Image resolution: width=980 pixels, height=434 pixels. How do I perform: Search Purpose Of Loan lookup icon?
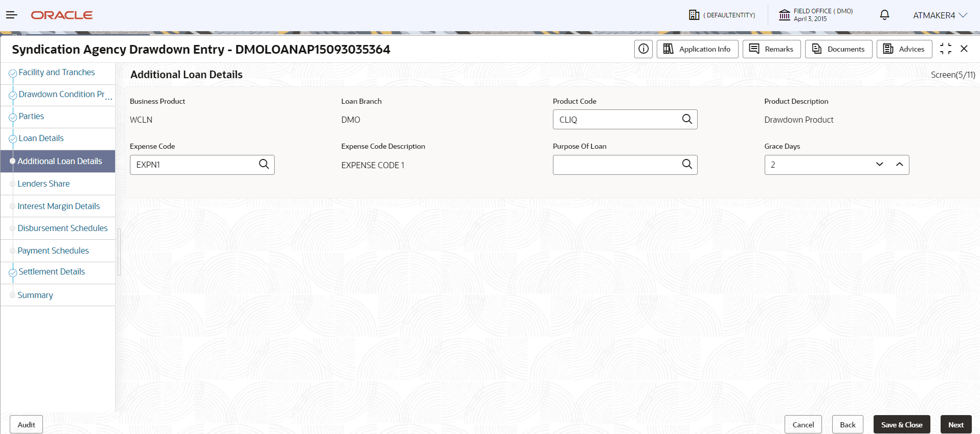point(687,164)
